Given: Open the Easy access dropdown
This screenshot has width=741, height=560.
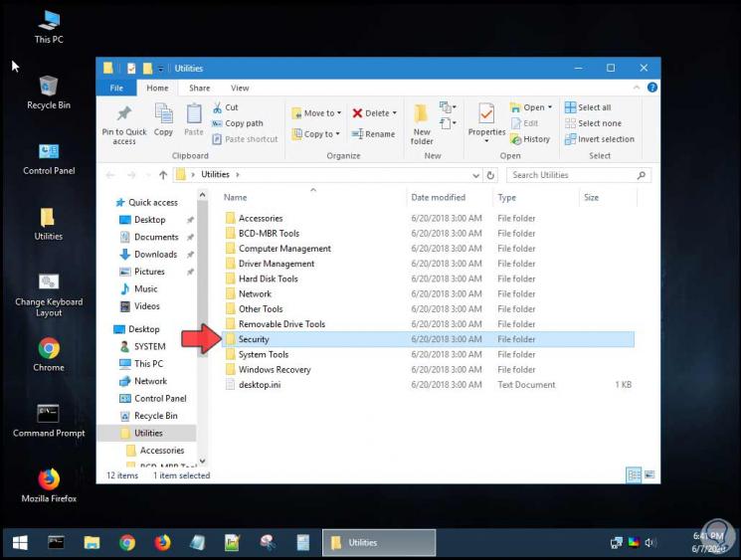Looking at the screenshot, I should pos(448,123).
